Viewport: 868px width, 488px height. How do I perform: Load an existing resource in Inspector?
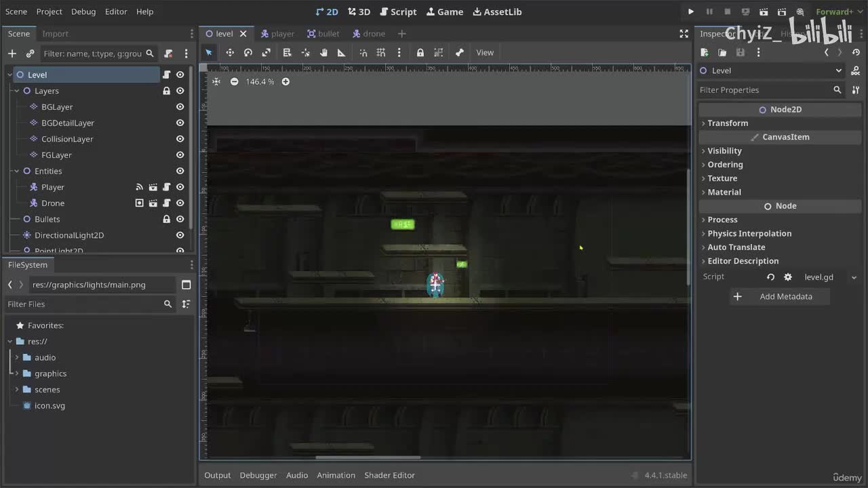pos(722,52)
